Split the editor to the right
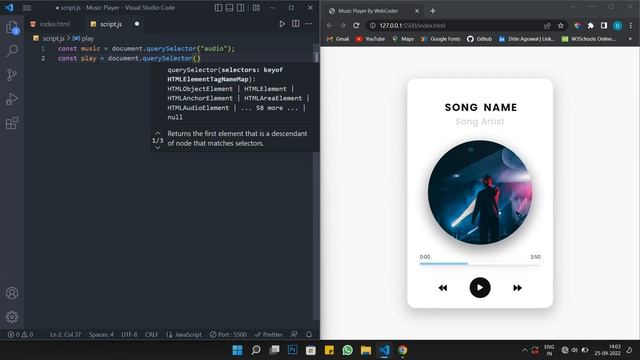The width and height of the screenshot is (640, 360). (x=296, y=24)
